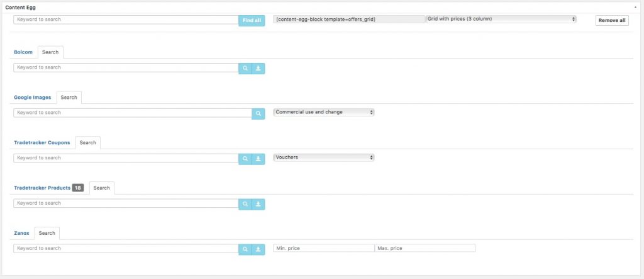Open the Bolcom module link

[23, 52]
